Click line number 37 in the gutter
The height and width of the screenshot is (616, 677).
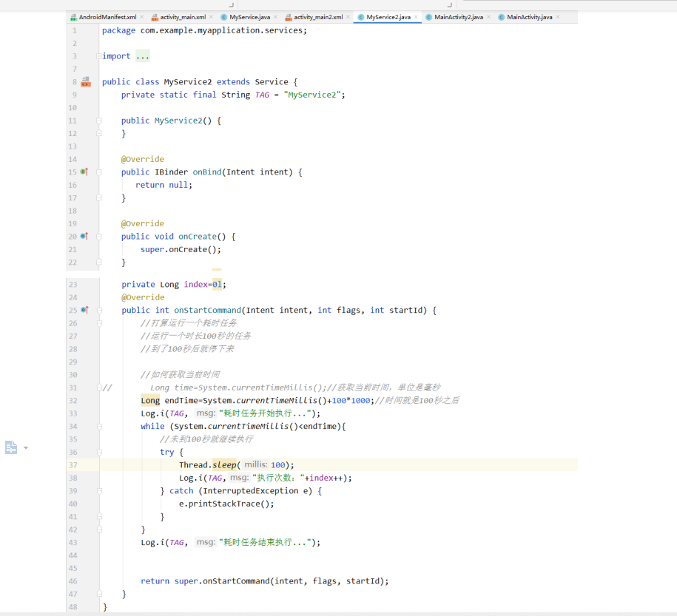pyautogui.click(x=73, y=465)
